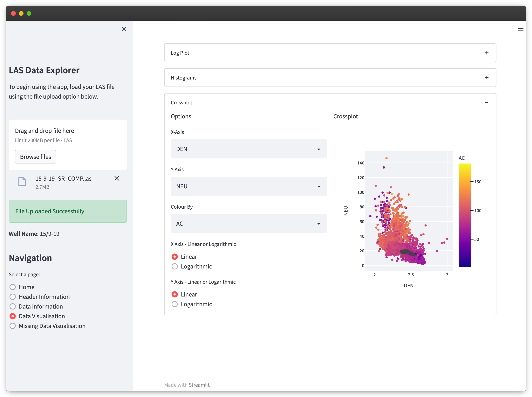Viewport: 532px width, 397px height.
Task: Open the X-Axis DEN dropdown
Action: pos(249,149)
